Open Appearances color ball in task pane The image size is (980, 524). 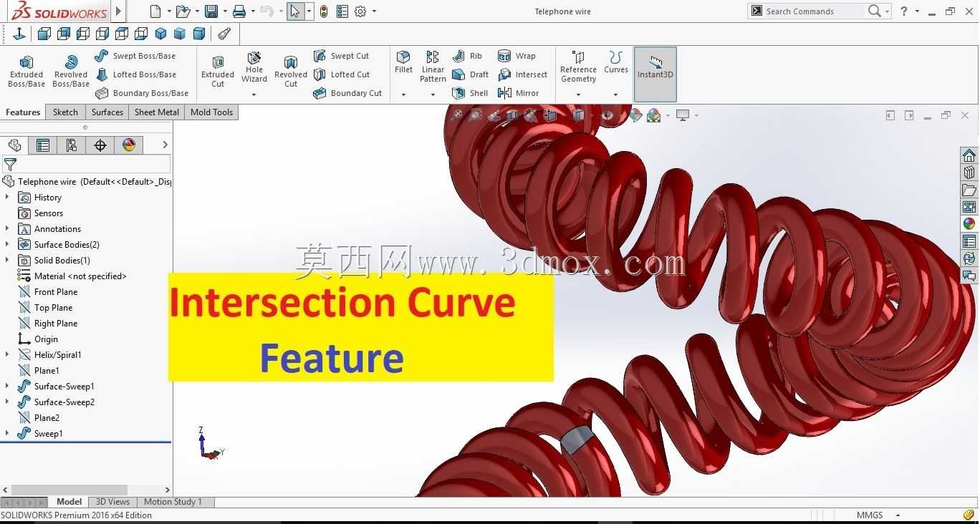point(969,224)
